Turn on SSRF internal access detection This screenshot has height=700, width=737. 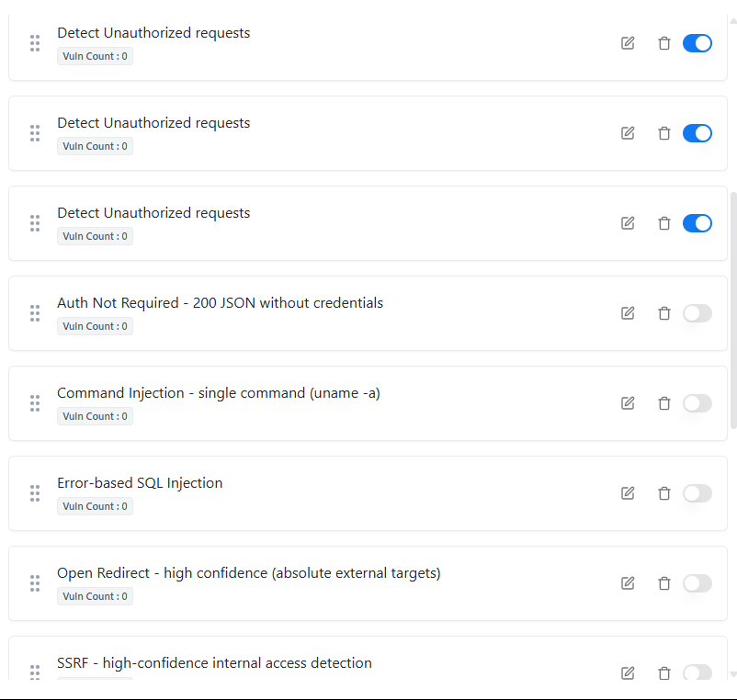[697, 673]
